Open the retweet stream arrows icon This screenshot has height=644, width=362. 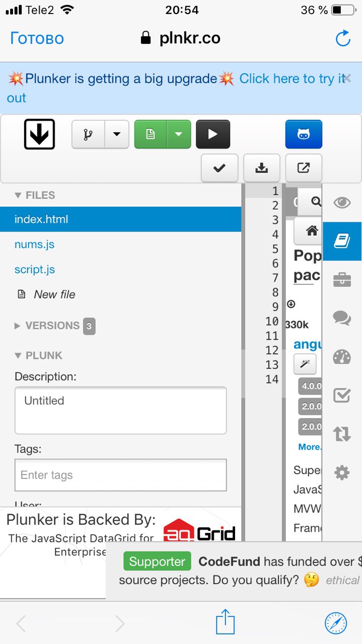342,434
